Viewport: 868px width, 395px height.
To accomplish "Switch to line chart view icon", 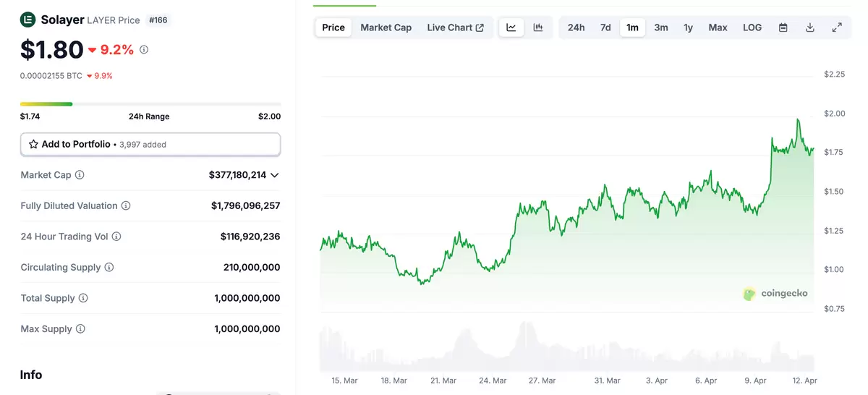I will pyautogui.click(x=511, y=27).
